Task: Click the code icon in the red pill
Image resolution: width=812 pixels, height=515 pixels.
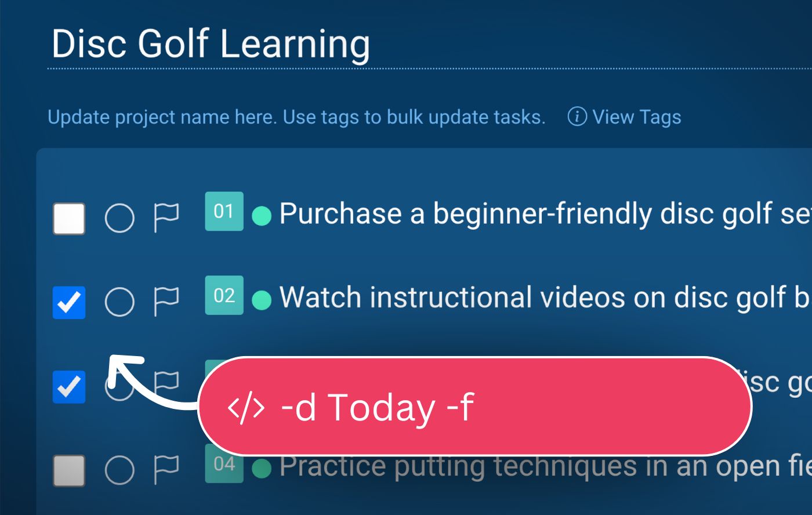Action: coord(246,408)
